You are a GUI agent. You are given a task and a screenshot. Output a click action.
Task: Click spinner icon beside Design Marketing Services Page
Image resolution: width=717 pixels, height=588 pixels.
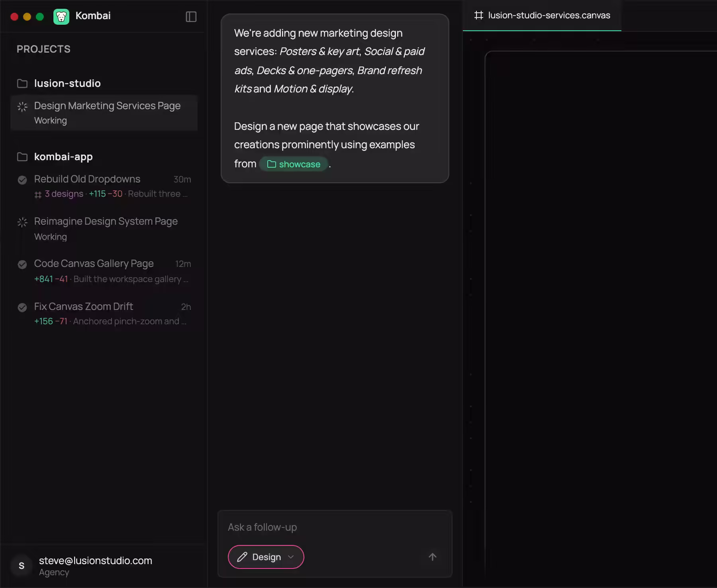point(22,106)
